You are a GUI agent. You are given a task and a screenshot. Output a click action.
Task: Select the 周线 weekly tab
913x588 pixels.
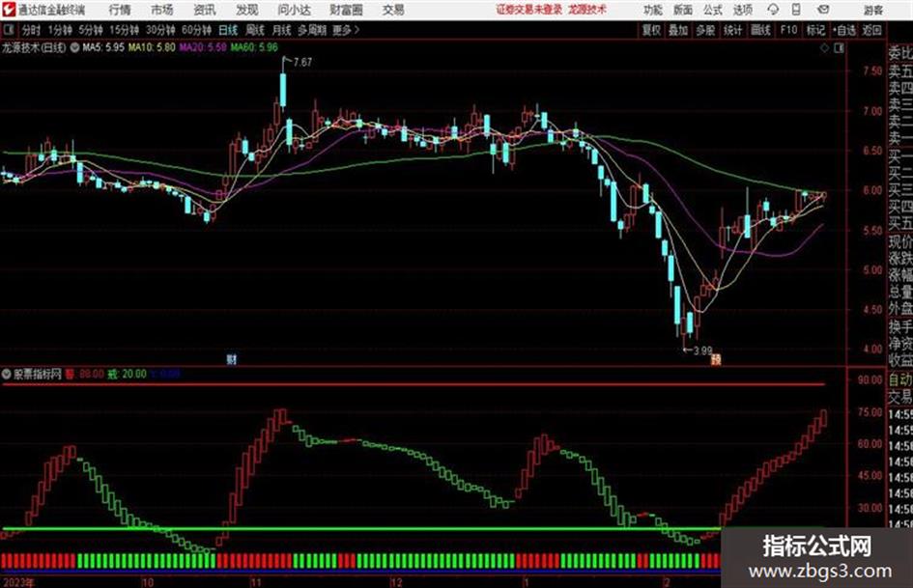coord(255,30)
